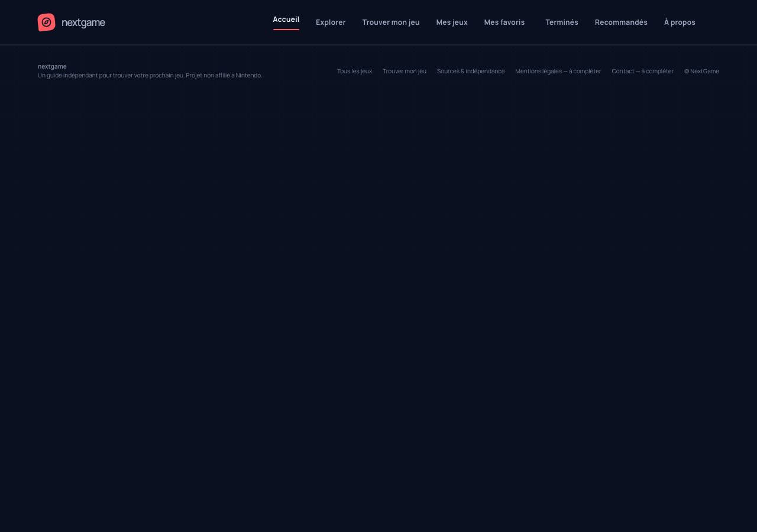Click the 'Un guide indépendant' tagline text
This screenshot has height=532, width=757.
150,75
